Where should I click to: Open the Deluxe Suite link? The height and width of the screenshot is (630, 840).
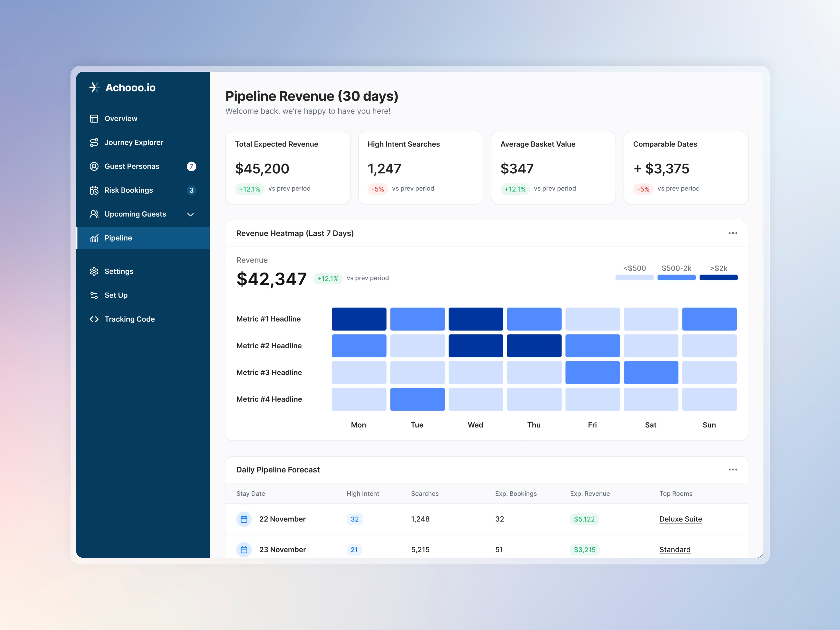point(681,519)
